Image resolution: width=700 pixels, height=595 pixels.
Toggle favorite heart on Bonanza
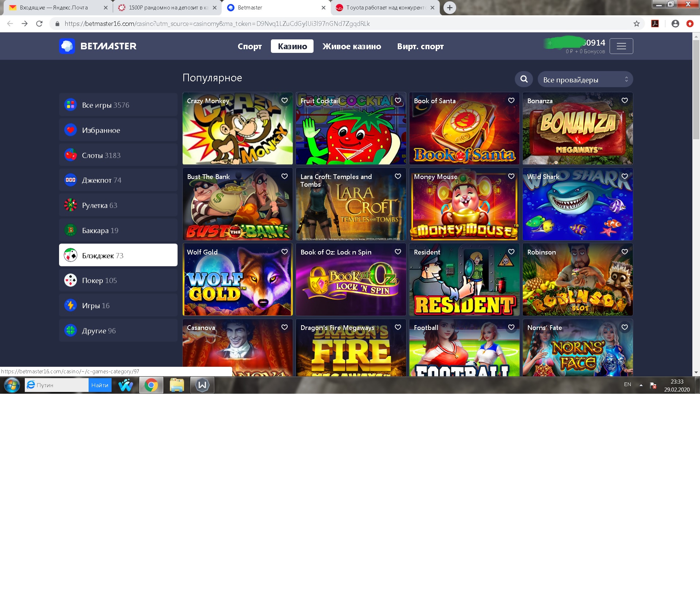coord(625,101)
